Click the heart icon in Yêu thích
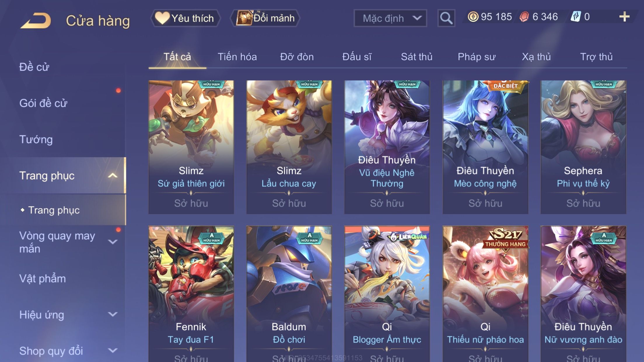The image size is (644, 362). (x=162, y=18)
